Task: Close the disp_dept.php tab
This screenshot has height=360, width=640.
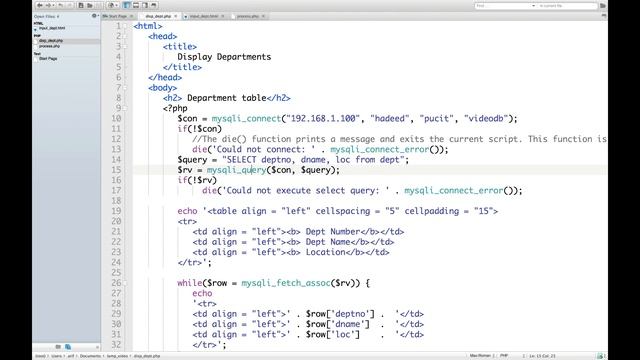Action: (176, 16)
